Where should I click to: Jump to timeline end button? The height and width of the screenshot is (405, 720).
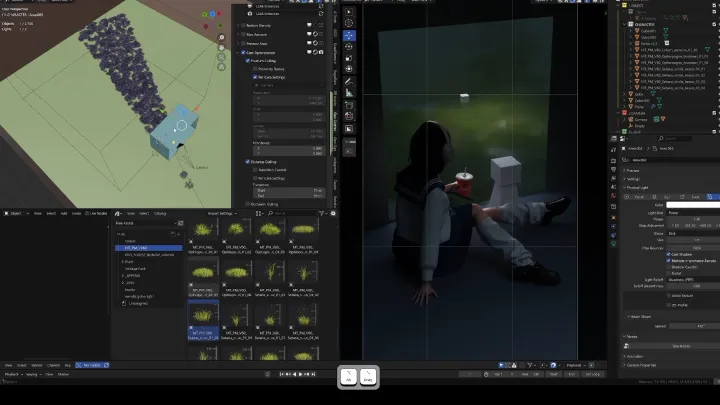314,374
